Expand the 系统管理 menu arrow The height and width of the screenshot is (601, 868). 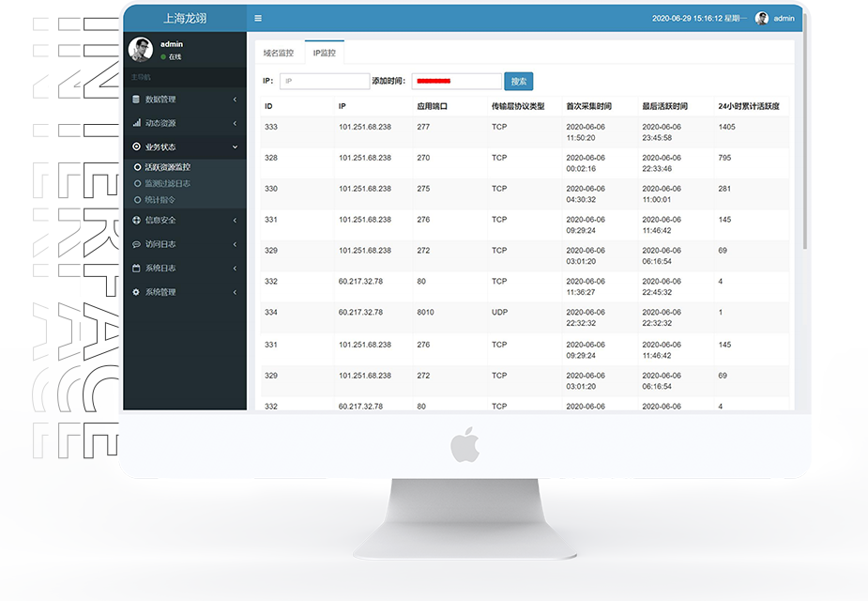235,292
